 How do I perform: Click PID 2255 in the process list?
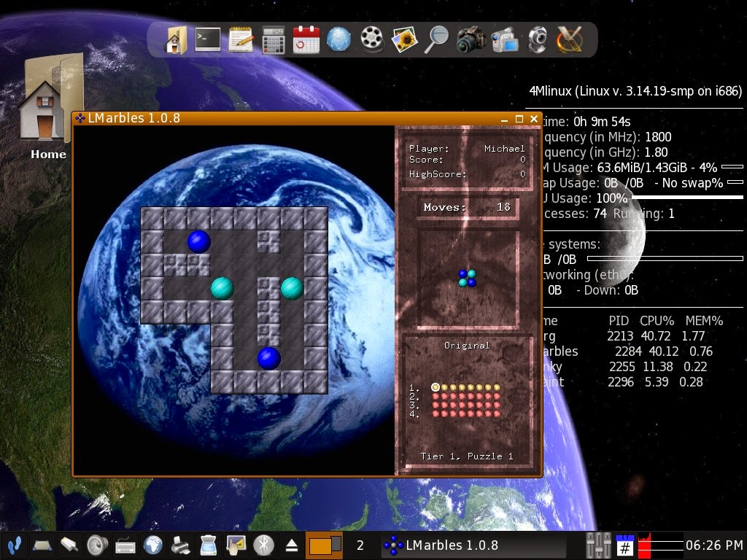[622, 367]
